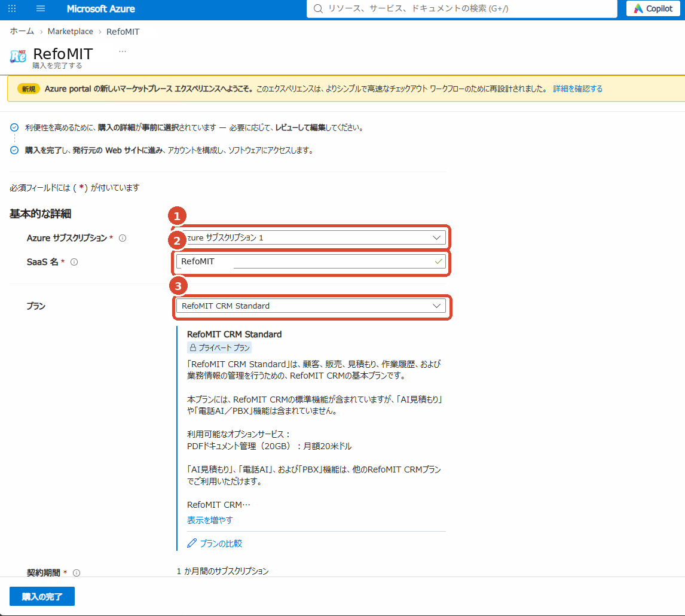
Task: Click the pencil icon beside プランの比較
Action: [x=192, y=543]
